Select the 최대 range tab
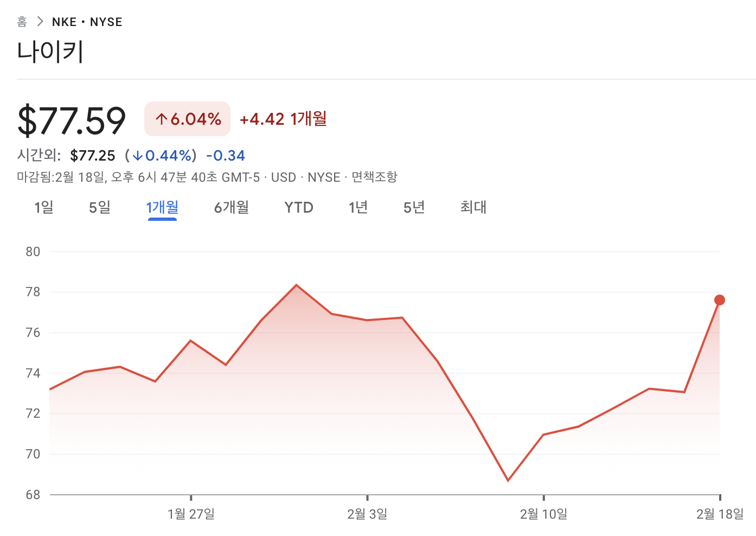Screen dimensions: 756x536 (473, 207)
